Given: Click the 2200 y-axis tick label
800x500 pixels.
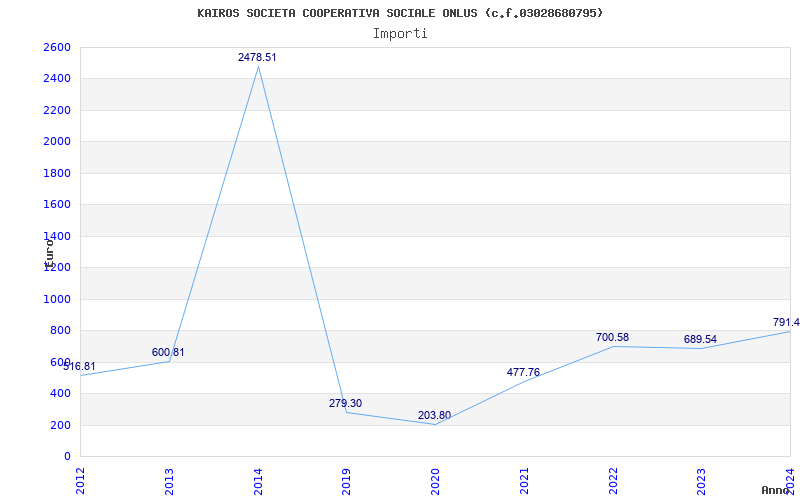Looking at the screenshot, I should pyautogui.click(x=57, y=110).
